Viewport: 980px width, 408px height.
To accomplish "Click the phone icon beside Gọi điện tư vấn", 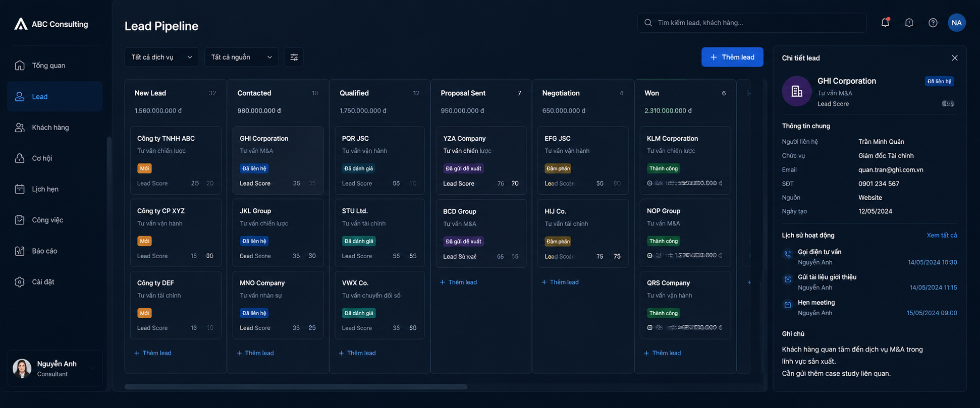I will (787, 254).
